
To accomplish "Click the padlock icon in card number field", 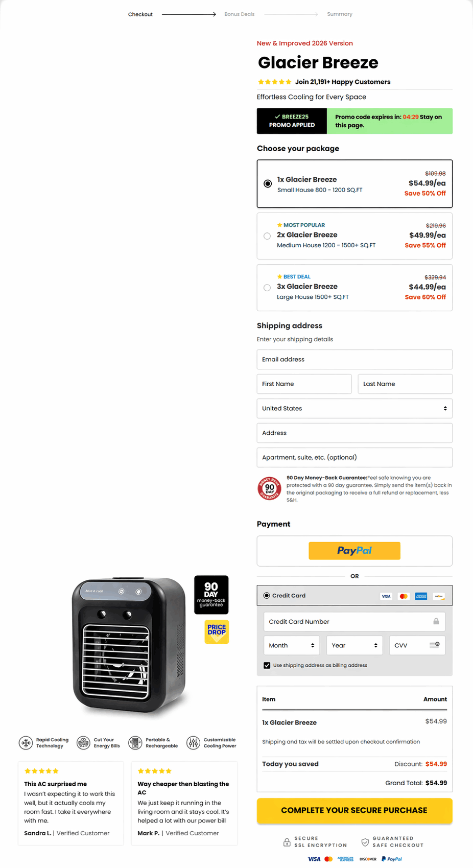I will [436, 621].
